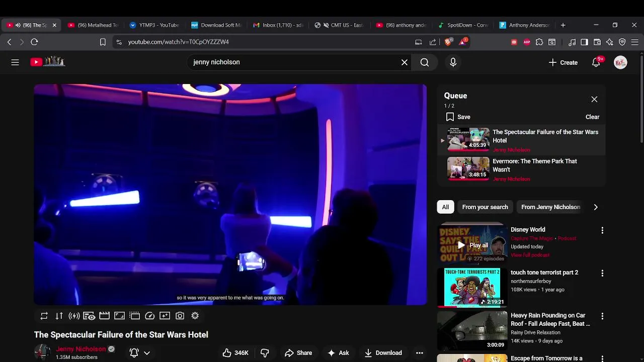This screenshot has height=362, width=644.
Task: Go back to previous page
Action: tap(9, 42)
